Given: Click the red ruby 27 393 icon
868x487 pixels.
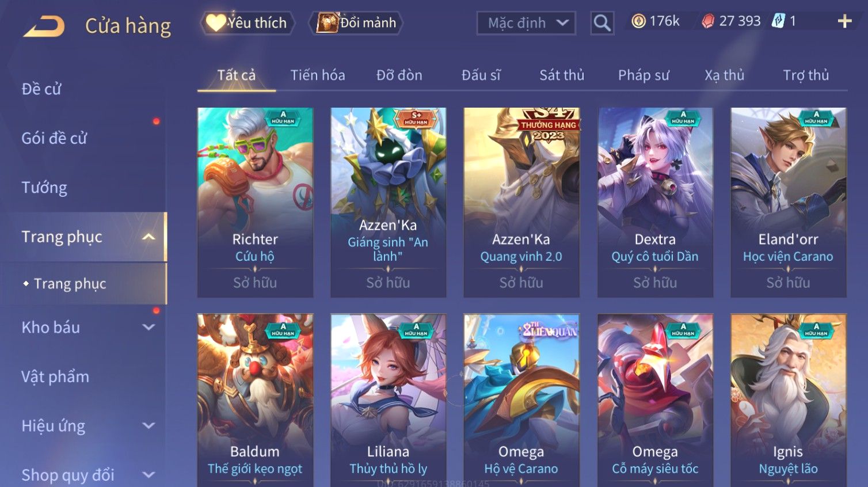Looking at the screenshot, I should coord(708,21).
